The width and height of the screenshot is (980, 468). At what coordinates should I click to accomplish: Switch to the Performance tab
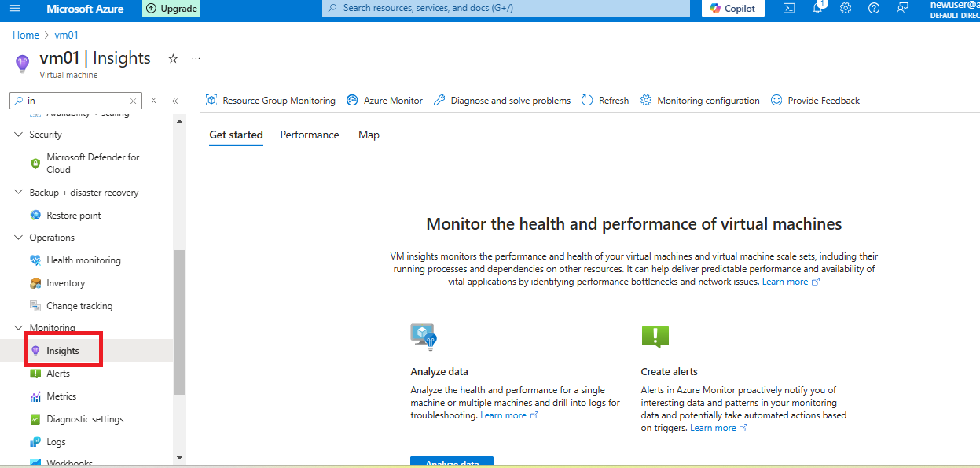(x=310, y=135)
